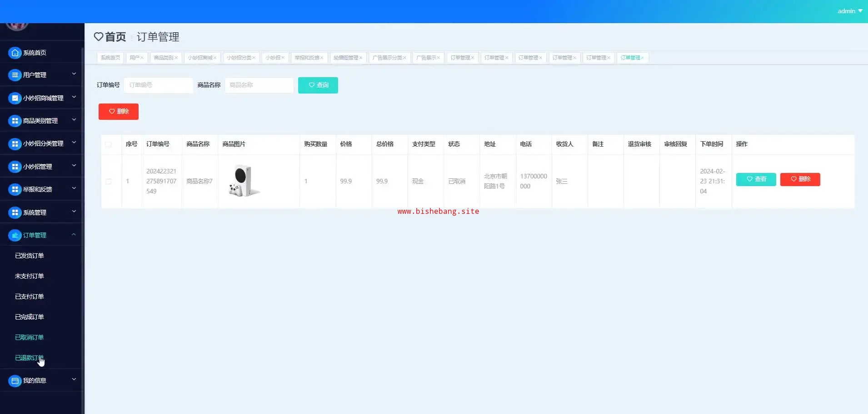Open 未支付订单 in the sidebar submenu
This screenshot has height=414, width=868.
coord(30,276)
